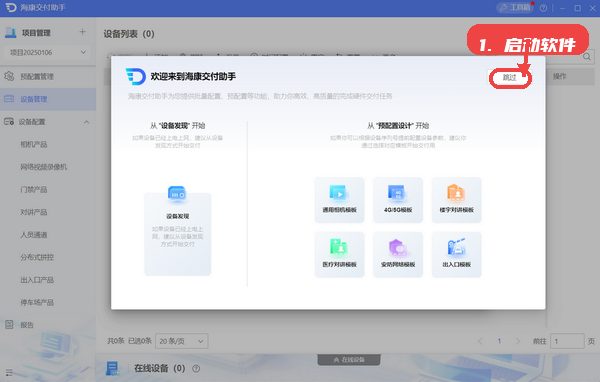
Task: Open the 设备发现 card in welcome dialog
Action: pos(178,234)
